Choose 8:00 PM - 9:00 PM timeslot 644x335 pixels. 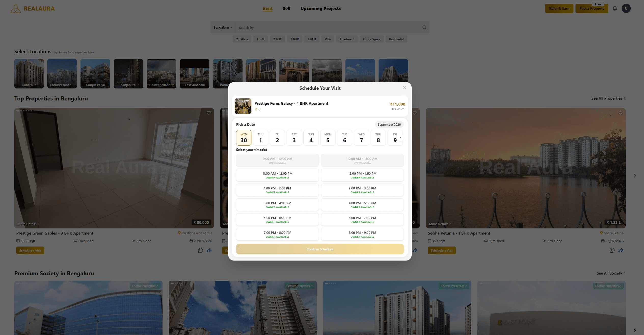pyautogui.click(x=362, y=234)
